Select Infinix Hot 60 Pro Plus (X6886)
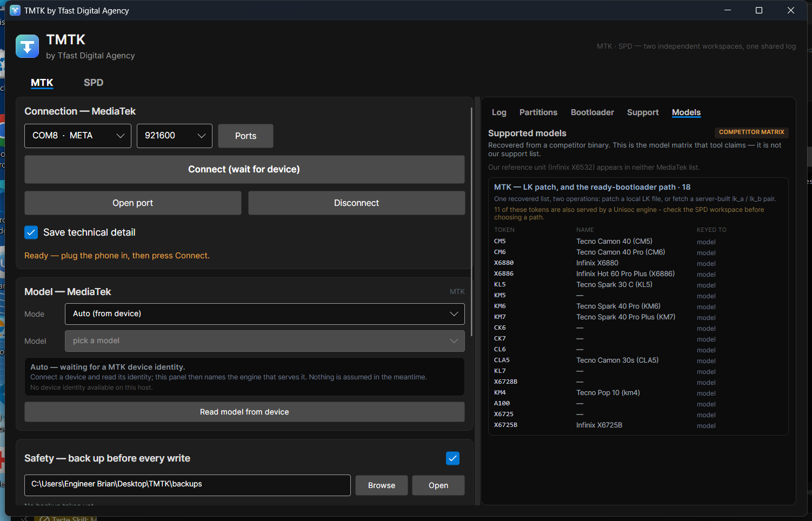 625,274
